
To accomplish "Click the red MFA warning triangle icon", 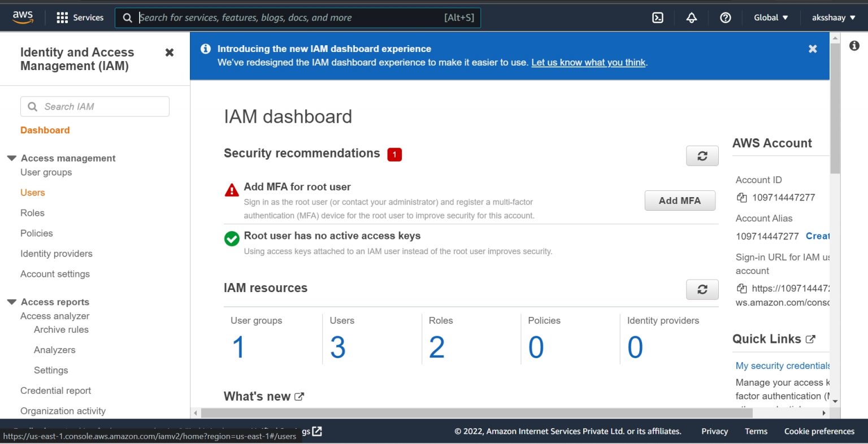I will [232, 190].
